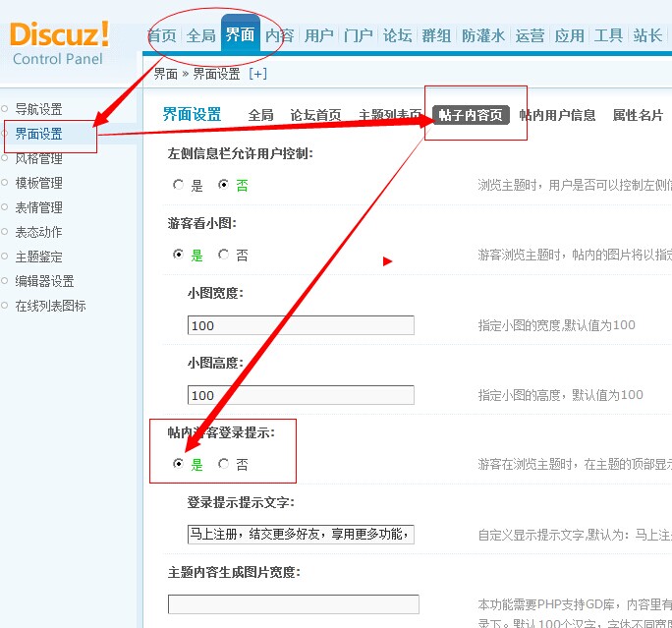Click the Discuz! Control Panel logo
The image size is (672, 628).
[x=59, y=43]
